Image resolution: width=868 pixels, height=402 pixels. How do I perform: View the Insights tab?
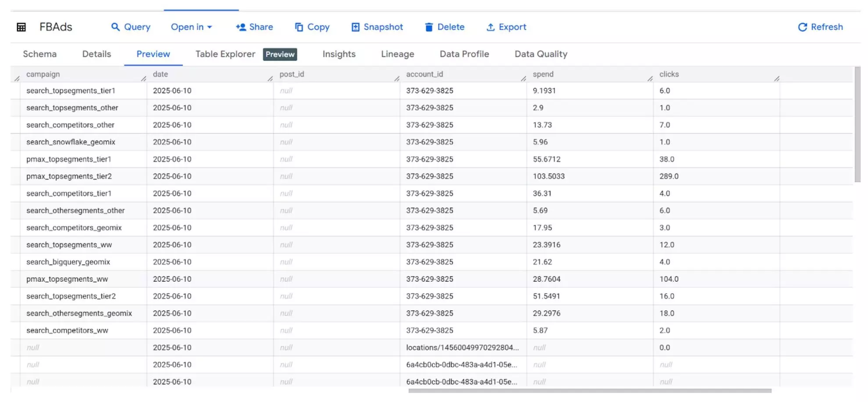[x=338, y=54]
